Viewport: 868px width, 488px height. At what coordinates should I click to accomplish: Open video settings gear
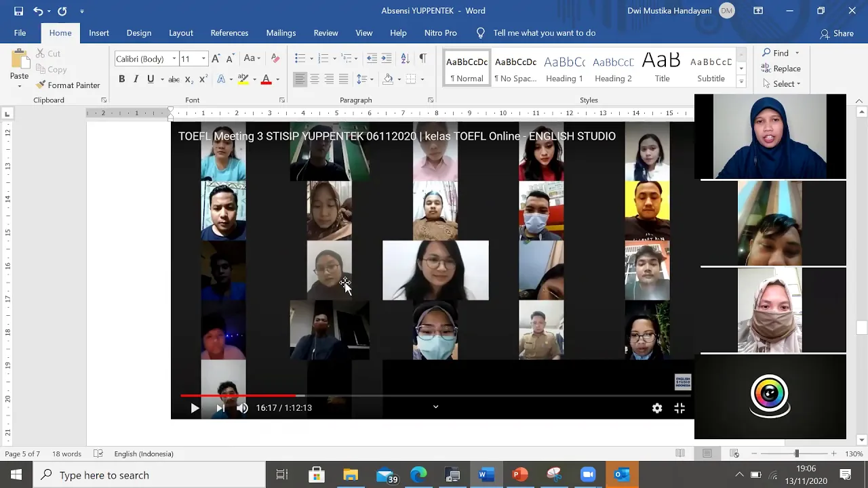657,408
